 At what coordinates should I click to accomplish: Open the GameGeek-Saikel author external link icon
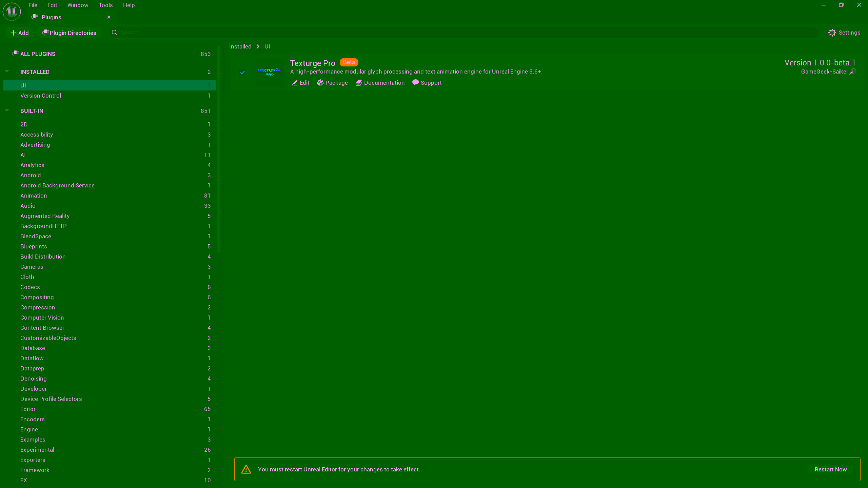point(852,72)
